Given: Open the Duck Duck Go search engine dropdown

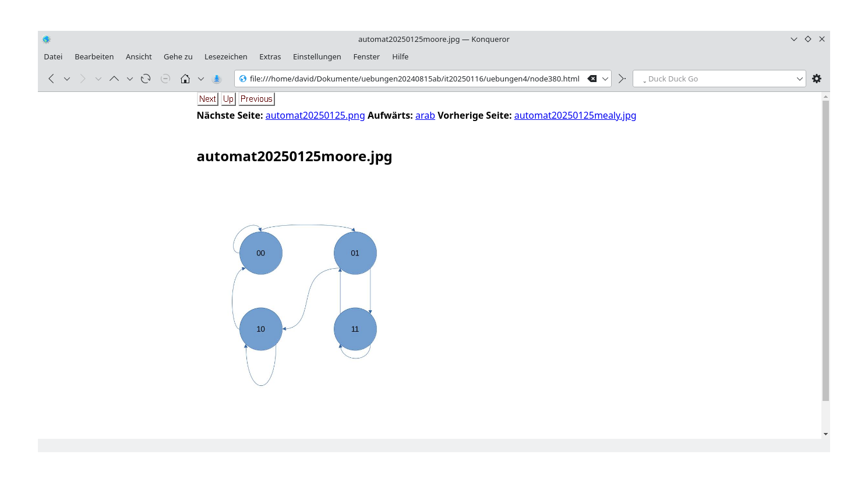Looking at the screenshot, I should pos(800,79).
